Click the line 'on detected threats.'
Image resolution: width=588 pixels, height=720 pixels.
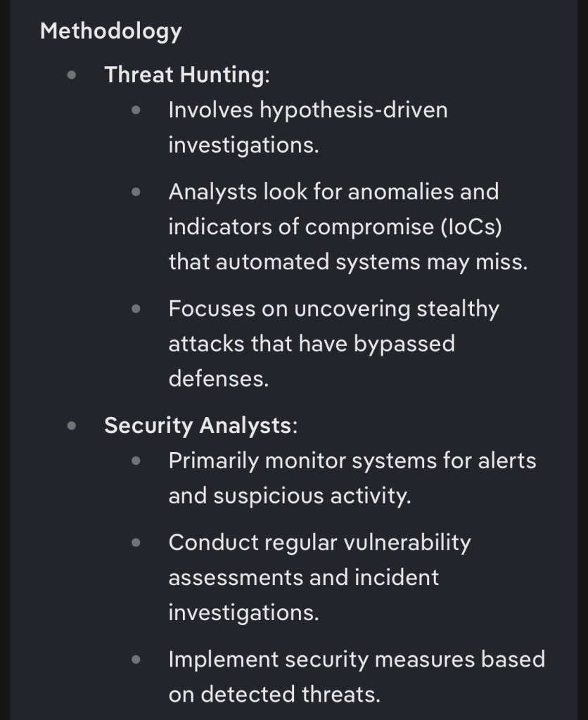click(x=275, y=694)
